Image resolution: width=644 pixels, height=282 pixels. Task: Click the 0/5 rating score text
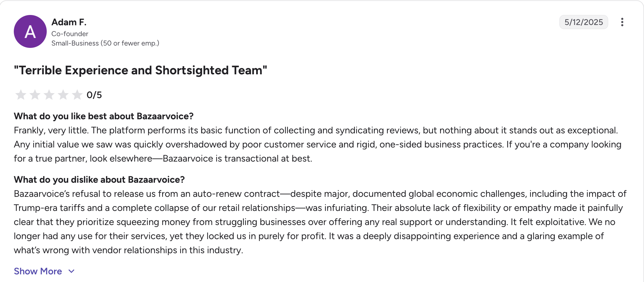click(x=94, y=95)
